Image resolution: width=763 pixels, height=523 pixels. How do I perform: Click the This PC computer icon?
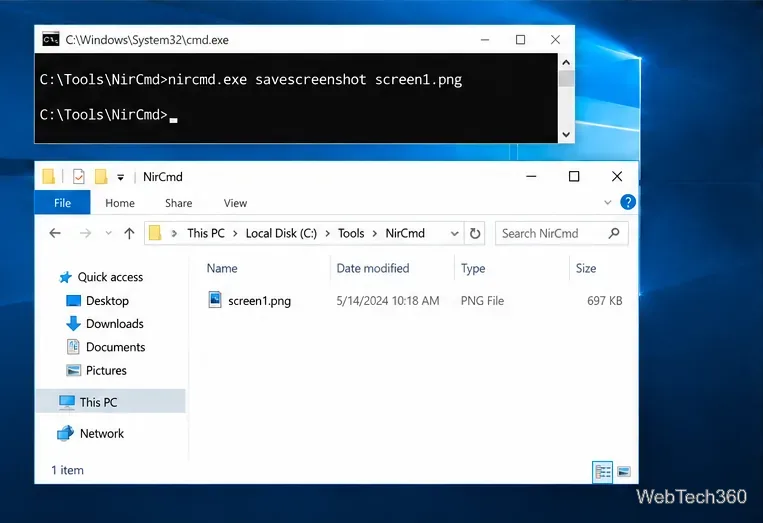click(x=67, y=402)
